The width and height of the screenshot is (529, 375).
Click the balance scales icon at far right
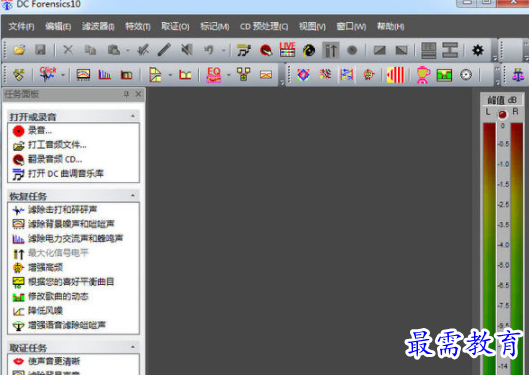[519, 75]
